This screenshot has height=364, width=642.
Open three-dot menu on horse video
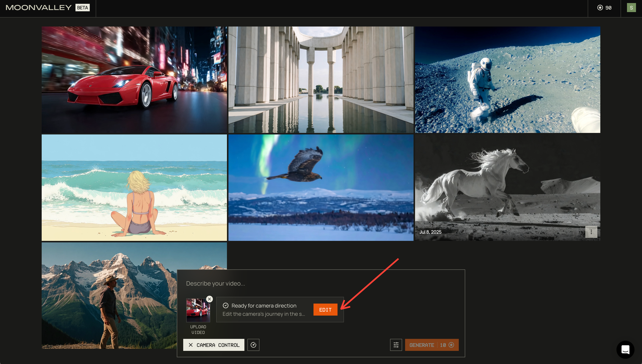(x=591, y=232)
